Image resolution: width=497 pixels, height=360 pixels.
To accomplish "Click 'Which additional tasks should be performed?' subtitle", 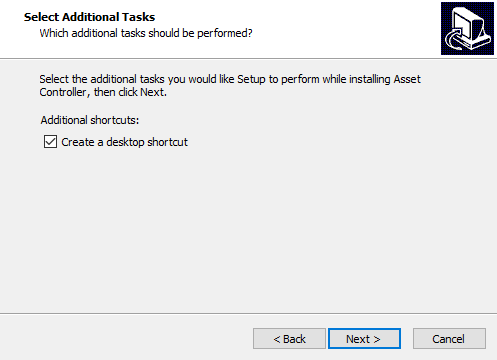I will 146,33.
